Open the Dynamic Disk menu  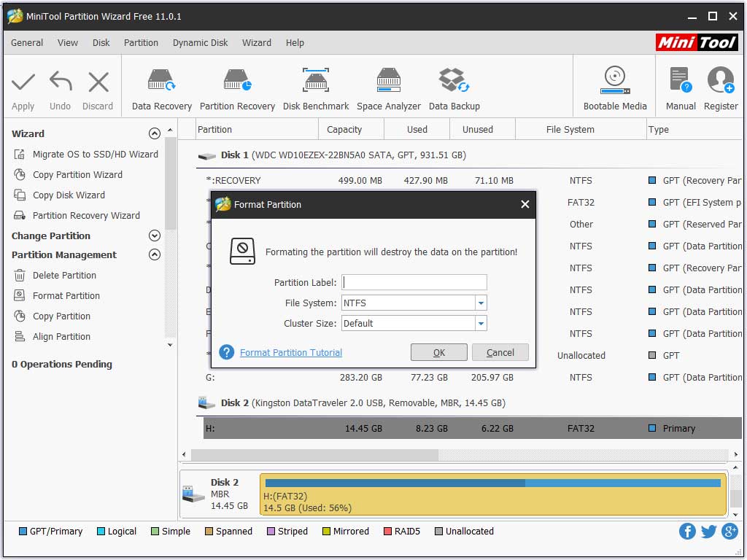coord(200,43)
